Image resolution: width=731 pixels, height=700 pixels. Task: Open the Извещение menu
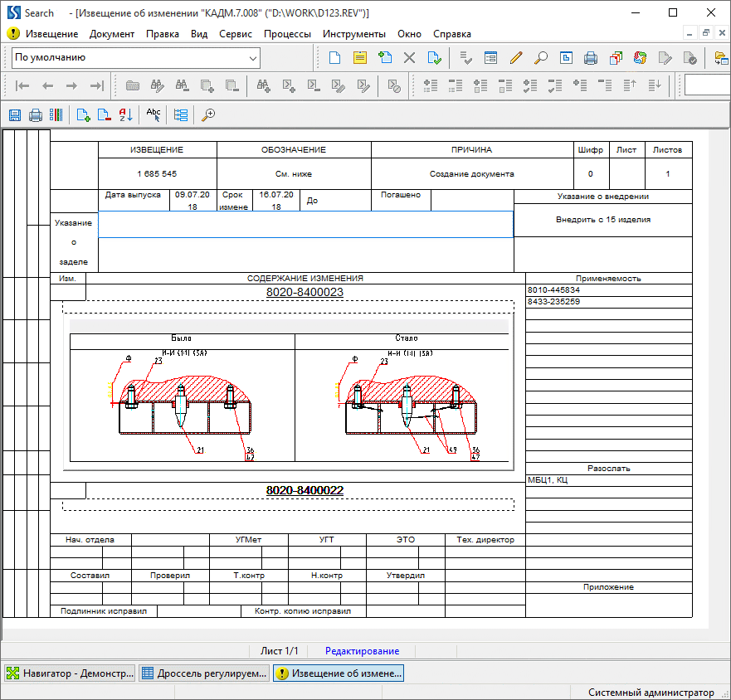point(51,34)
